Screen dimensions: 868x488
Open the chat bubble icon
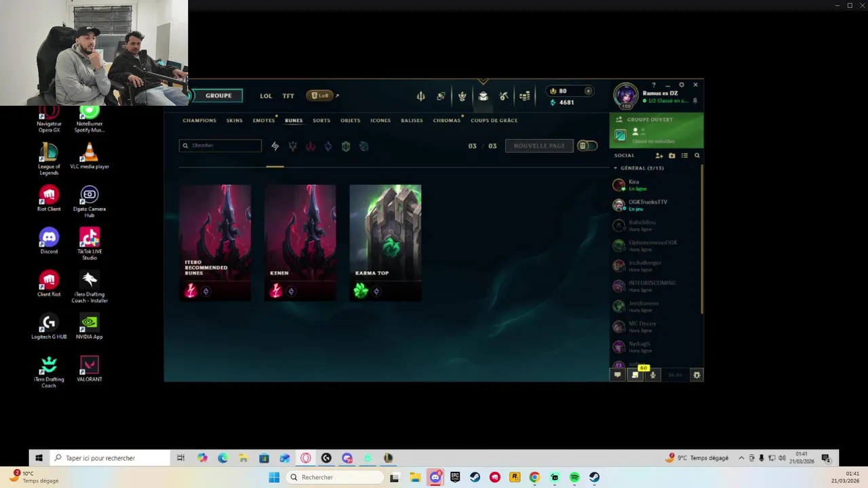(617, 375)
